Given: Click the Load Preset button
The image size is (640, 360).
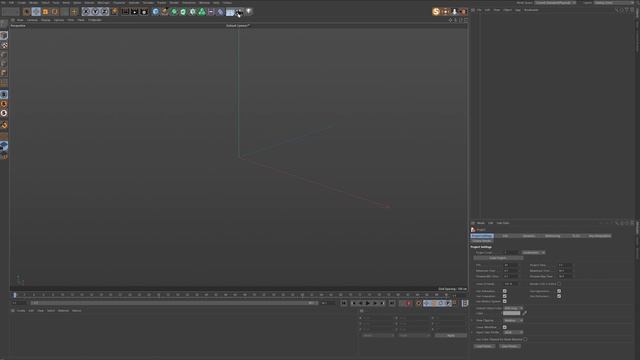Looking at the screenshot, I should coord(484,346).
